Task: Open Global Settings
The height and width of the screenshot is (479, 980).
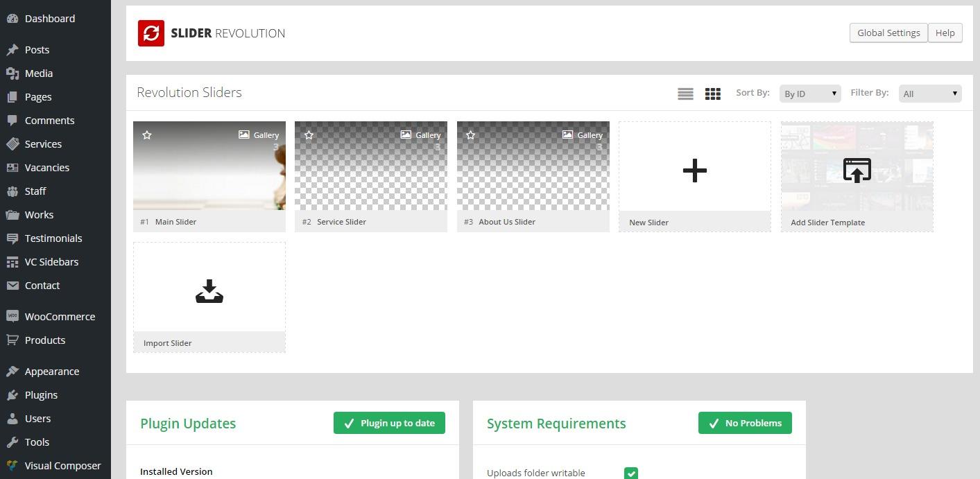Action: pyautogui.click(x=888, y=33)
